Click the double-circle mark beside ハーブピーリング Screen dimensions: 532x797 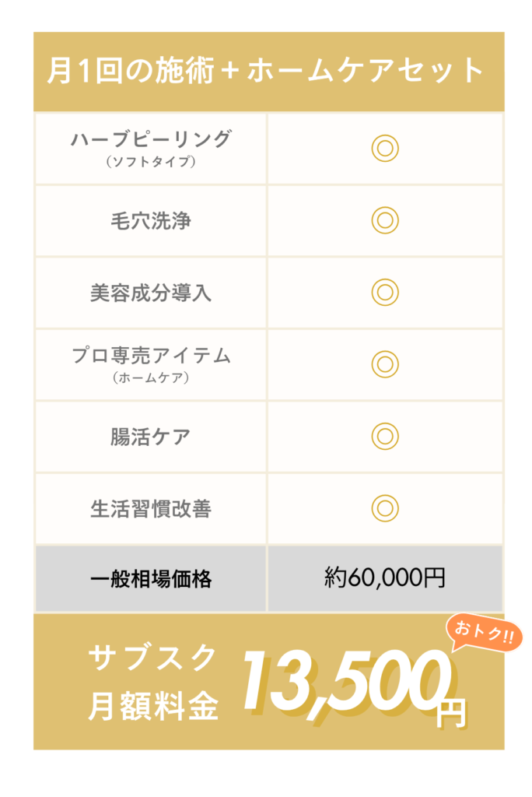point(385,148)
